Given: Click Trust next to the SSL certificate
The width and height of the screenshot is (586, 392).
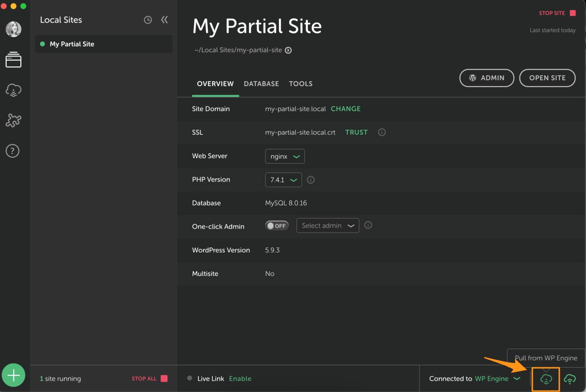Looking at the screenshot, I should click(x=356, y=132).
